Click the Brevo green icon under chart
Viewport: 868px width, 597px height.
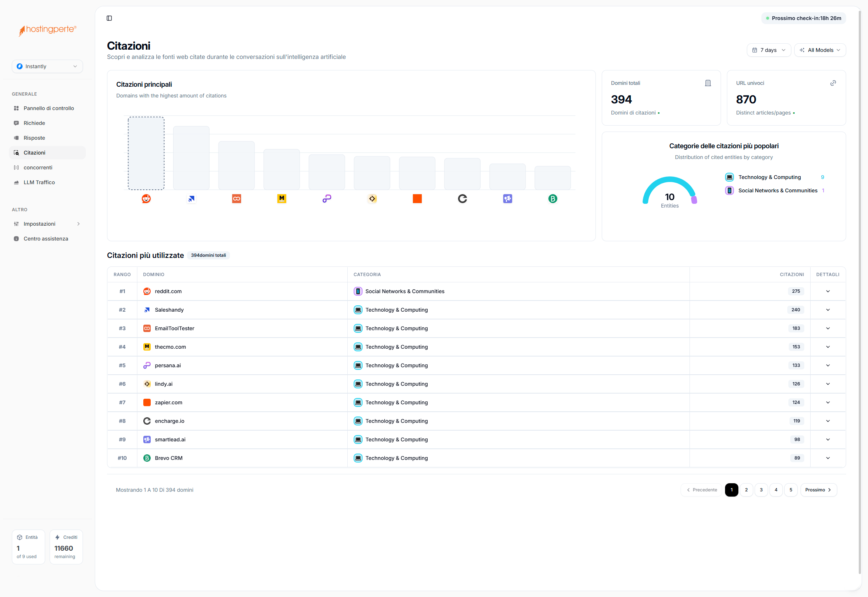pos(552,199)
